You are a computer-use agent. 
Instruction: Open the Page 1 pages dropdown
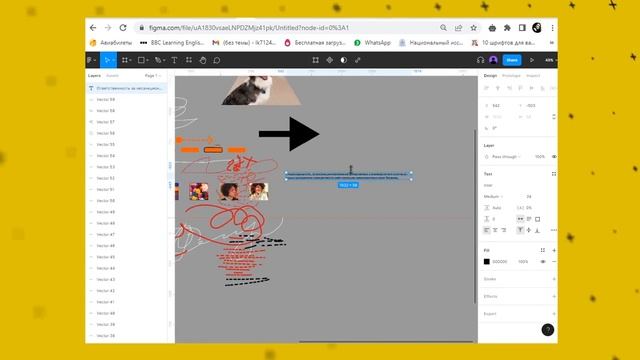[153, 76]
